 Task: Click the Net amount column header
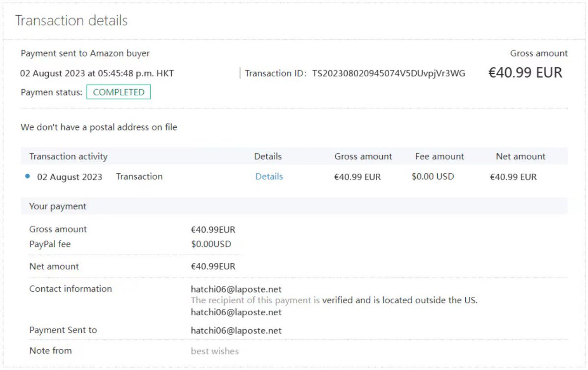click(520, 156)
